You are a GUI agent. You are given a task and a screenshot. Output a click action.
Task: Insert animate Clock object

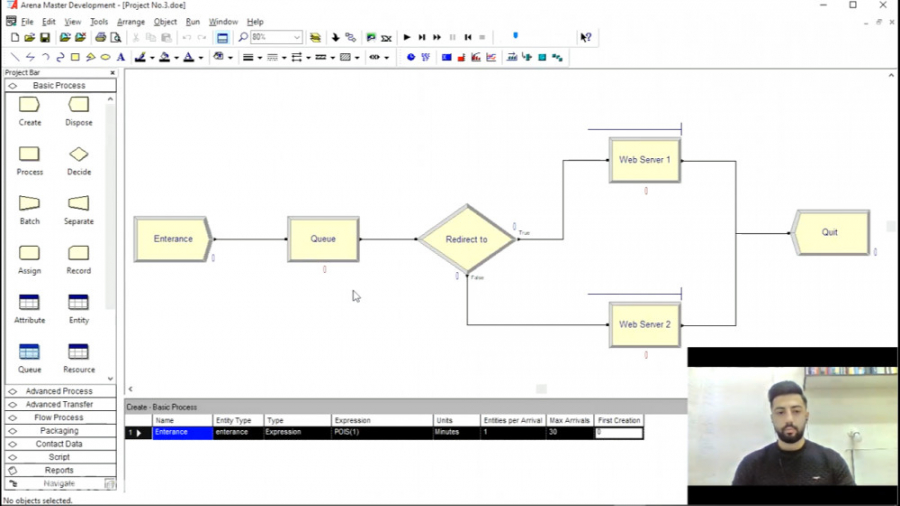point(411,57)
